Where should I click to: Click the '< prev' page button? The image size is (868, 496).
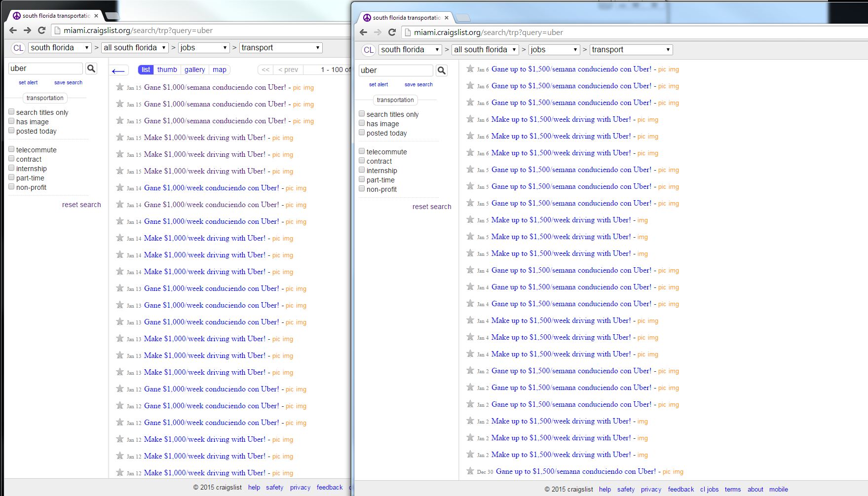[288, 70]
